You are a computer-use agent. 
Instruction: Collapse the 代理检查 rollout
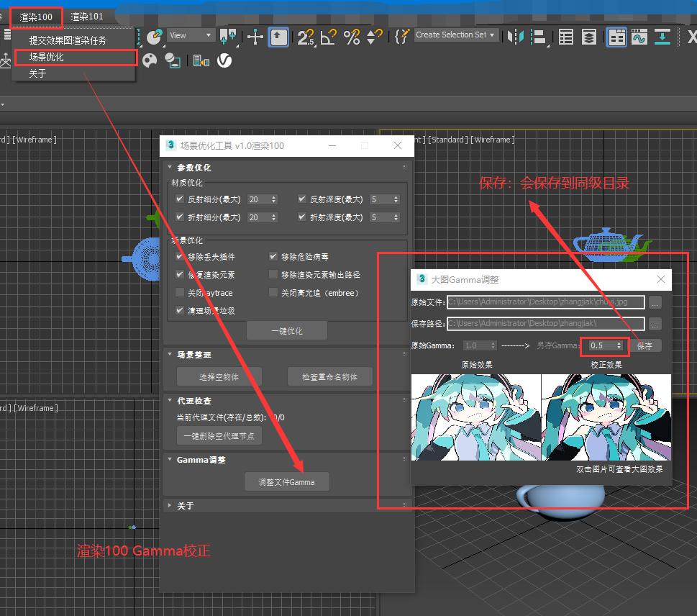[170, 400]
